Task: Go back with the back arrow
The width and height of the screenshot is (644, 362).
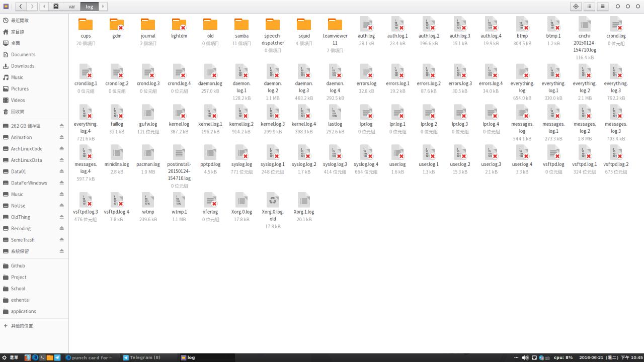Action: tap(21, 7)
